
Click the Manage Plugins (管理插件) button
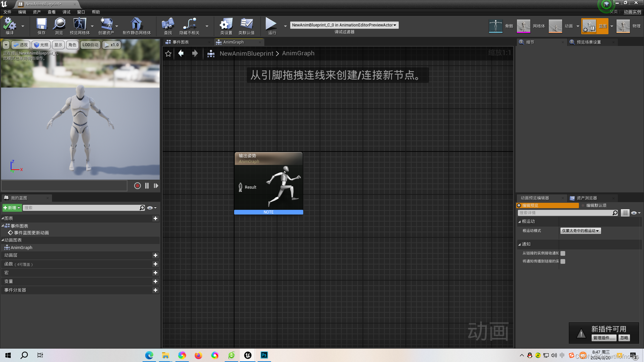[x=604, y=338]
